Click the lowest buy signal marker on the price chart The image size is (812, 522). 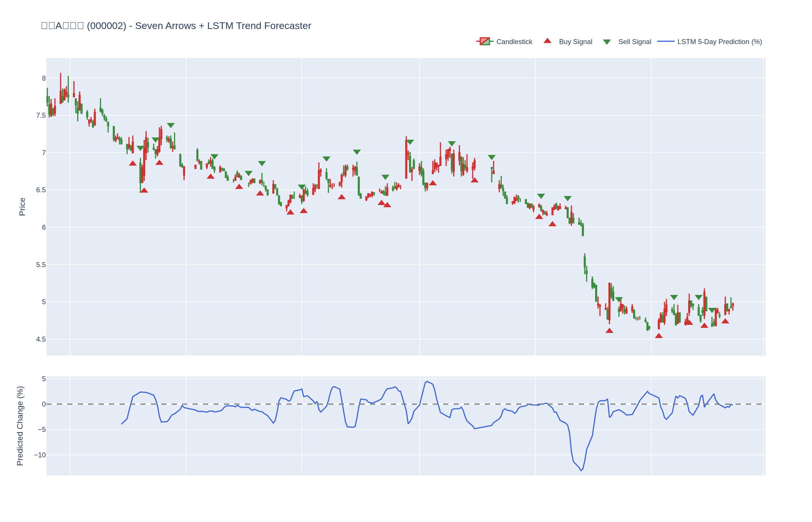[x=659, y=336]
